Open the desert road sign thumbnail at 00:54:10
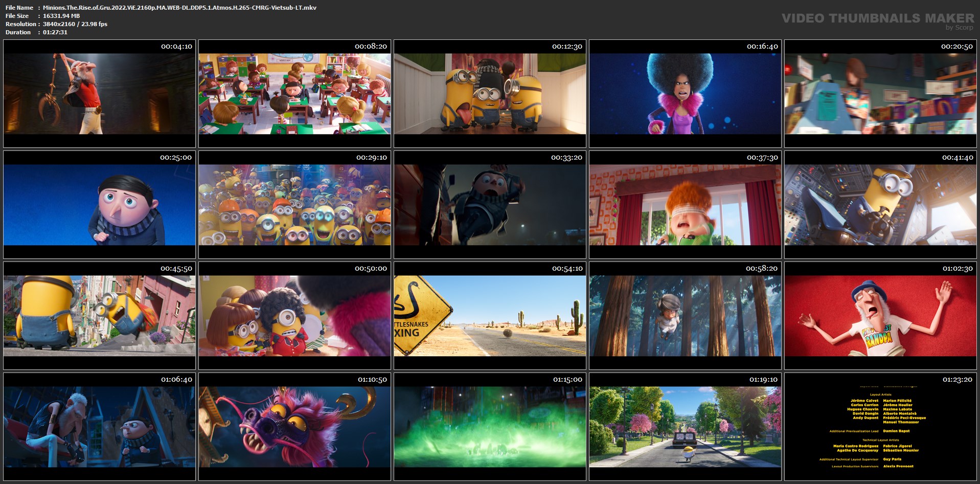 point(490,316)
